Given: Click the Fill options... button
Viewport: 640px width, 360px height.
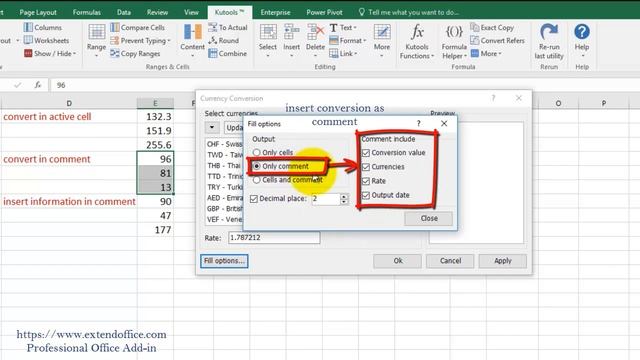Looking at the screenshot, I should pos(224,261).
